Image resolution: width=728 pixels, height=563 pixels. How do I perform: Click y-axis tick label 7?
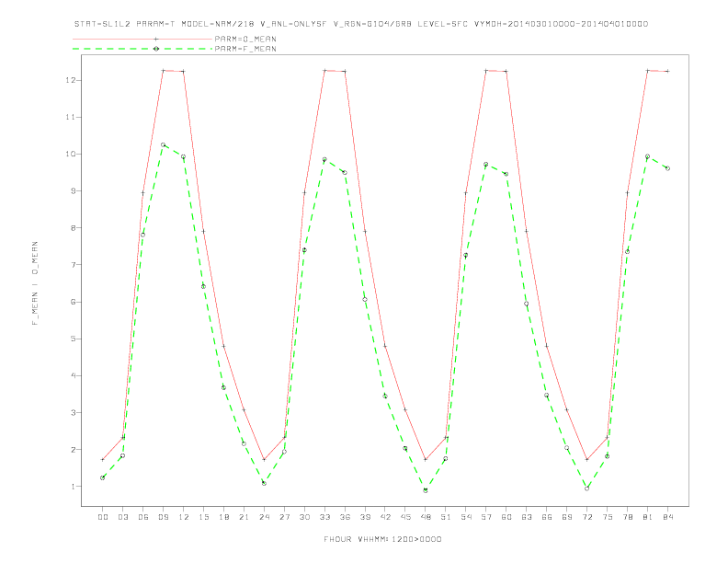pyautogui.click(x=74, y=265)
